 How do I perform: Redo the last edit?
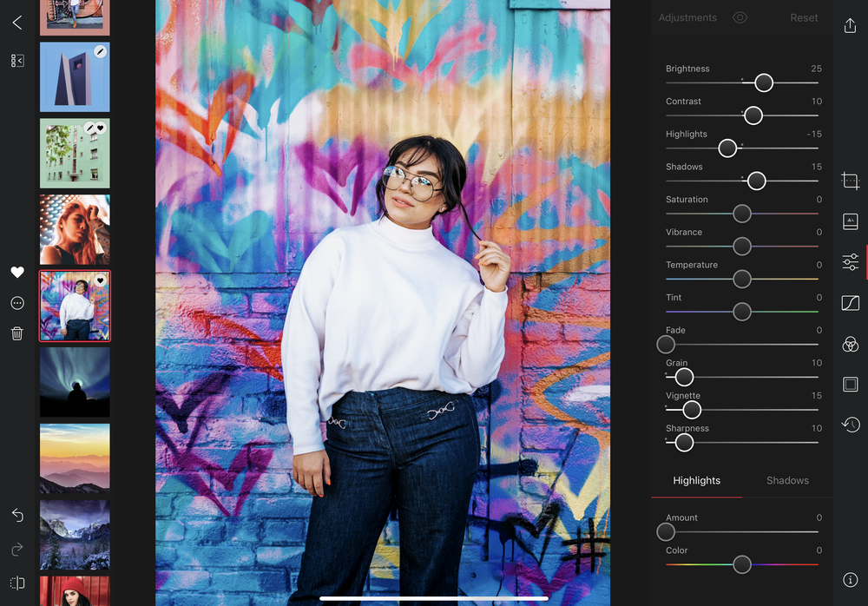click(x=17, y=549)
